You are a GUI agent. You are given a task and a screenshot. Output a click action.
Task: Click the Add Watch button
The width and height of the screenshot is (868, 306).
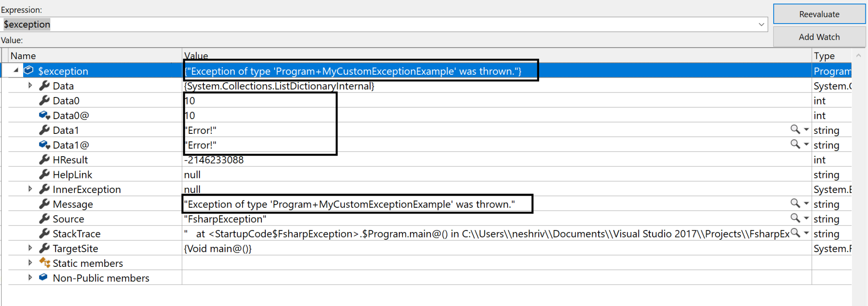(x=819, y=37)
